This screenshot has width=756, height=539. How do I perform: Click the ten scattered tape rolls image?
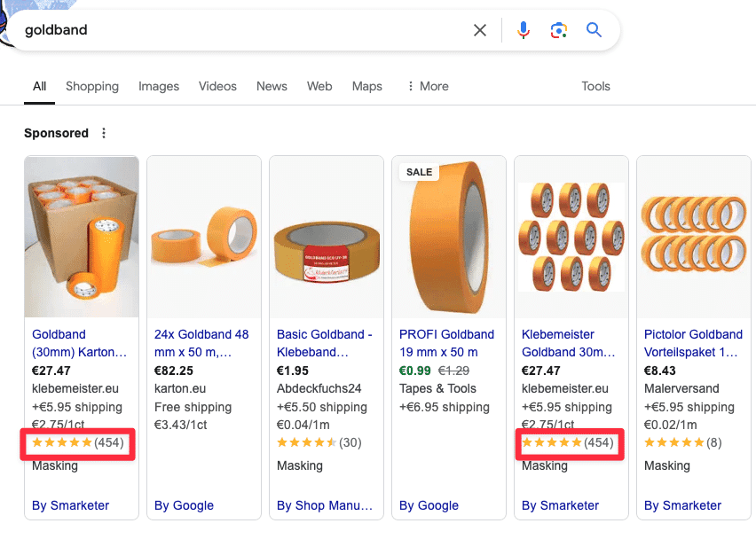click(x=571, y=237)
